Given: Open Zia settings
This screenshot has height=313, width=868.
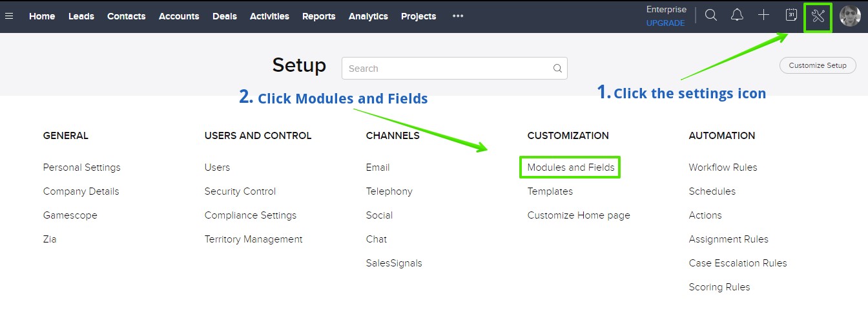Looking at the screenshot, I should pyautogui.click(x=50, y=239).
